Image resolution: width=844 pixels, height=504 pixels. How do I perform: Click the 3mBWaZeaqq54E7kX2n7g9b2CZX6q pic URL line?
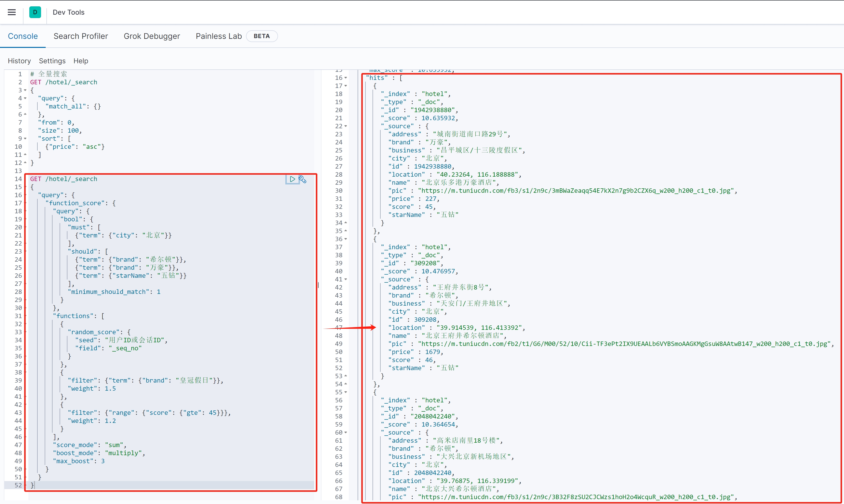pyautogui.click(x=563, y=191)
